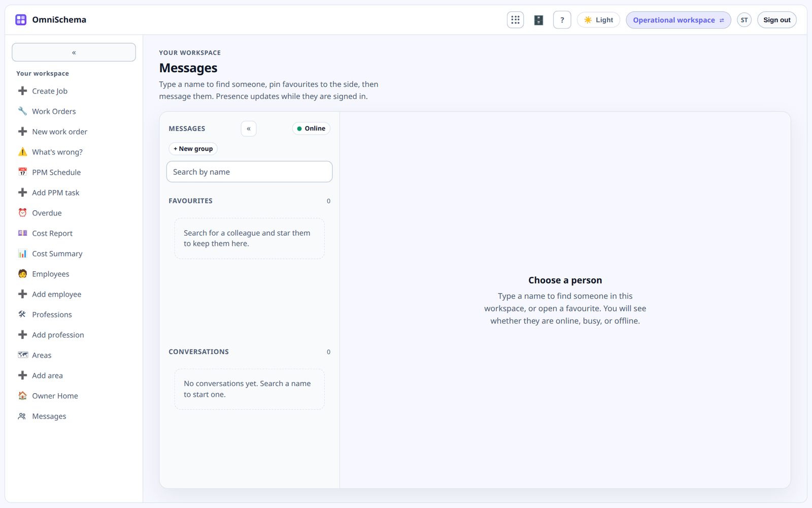Click the plus icon beside Create Job
This screenshot has width=812, height=508.
pos(22,91)
